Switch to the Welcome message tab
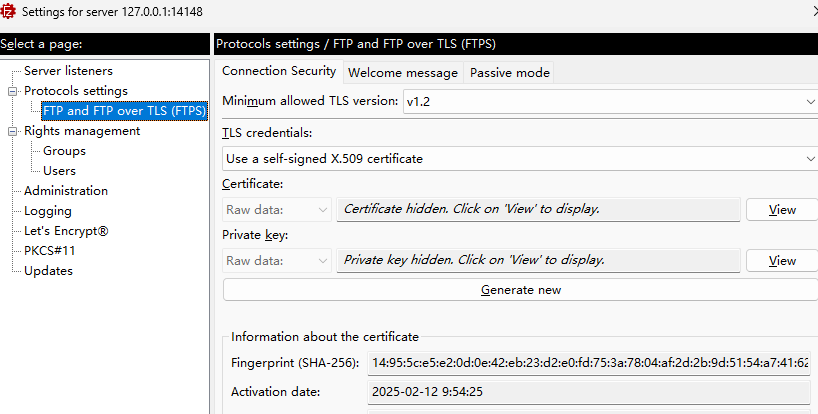This screenshot has width=818, height=414. 402,72
